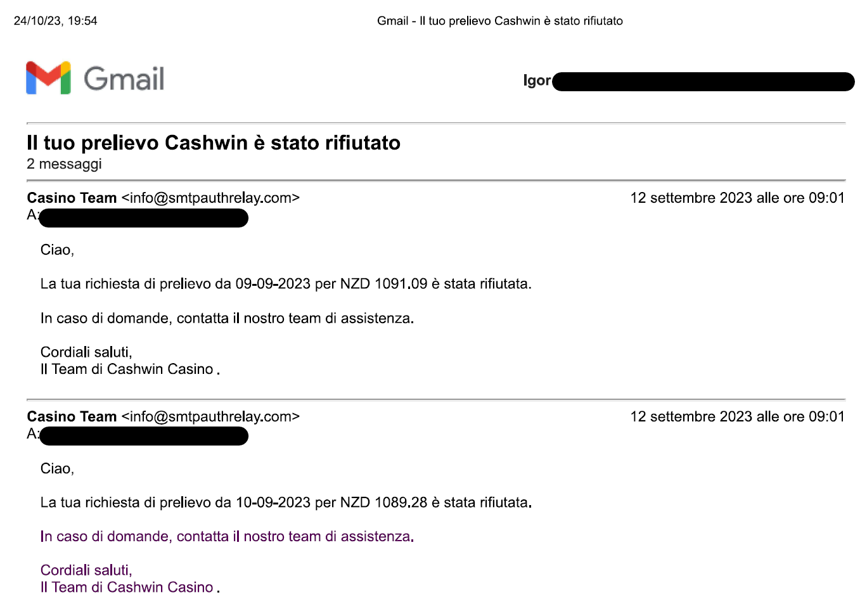Click the page title in the print header
This screenshot has height=616, width=867.
(499, 21)
